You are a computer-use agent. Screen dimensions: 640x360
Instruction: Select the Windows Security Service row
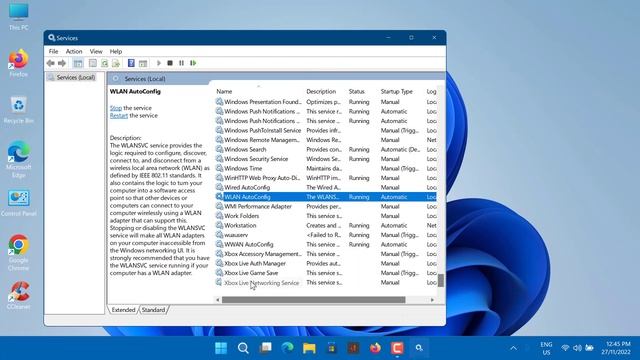pyautogui.click(x=325, y=159)
